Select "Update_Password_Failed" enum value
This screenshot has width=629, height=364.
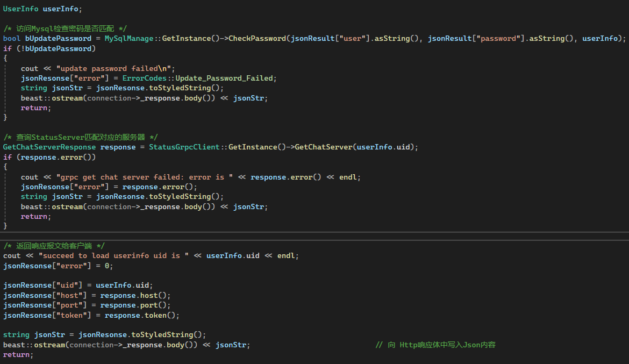(224, 78)
